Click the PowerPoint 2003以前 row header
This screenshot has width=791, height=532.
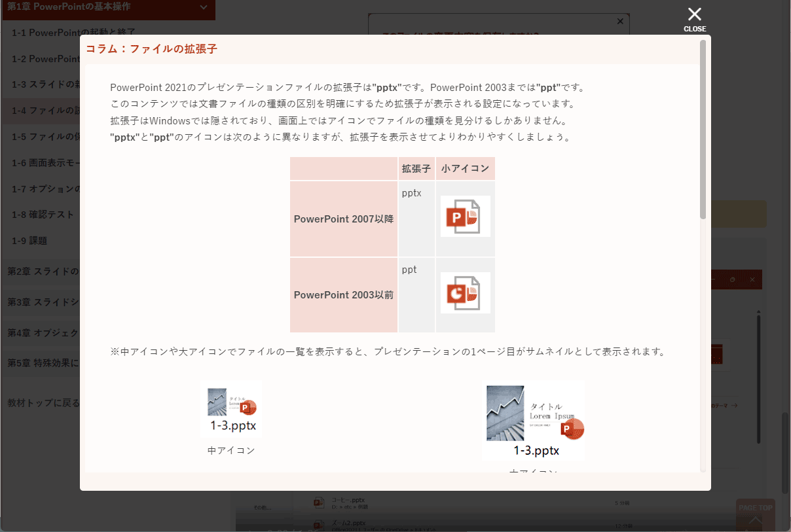pos(344,295)
